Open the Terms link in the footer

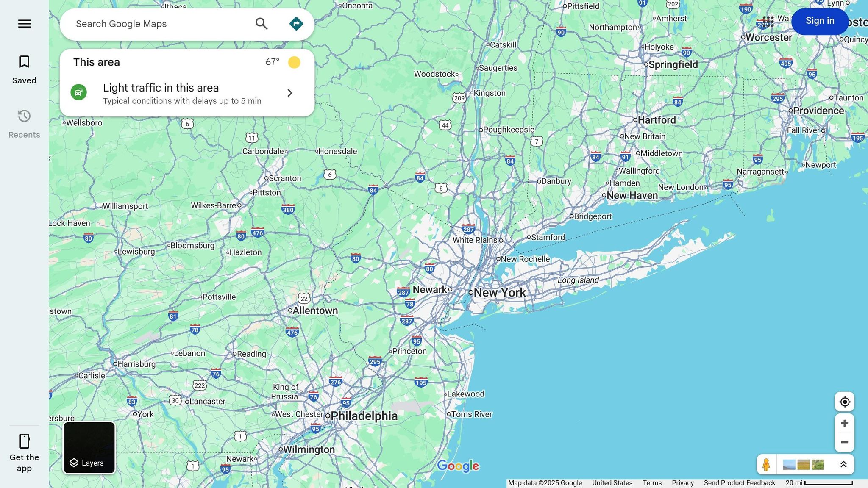click(652, 482)
